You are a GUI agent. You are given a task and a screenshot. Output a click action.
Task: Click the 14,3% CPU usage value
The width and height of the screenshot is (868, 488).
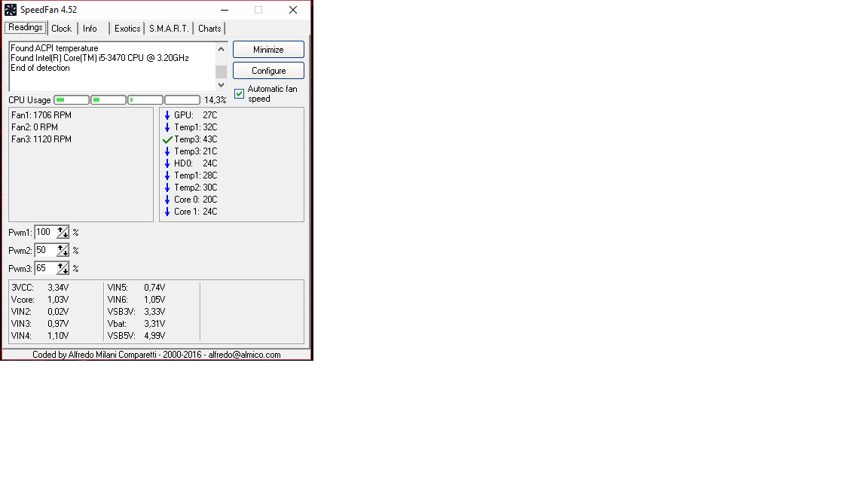tap(215, 100)
